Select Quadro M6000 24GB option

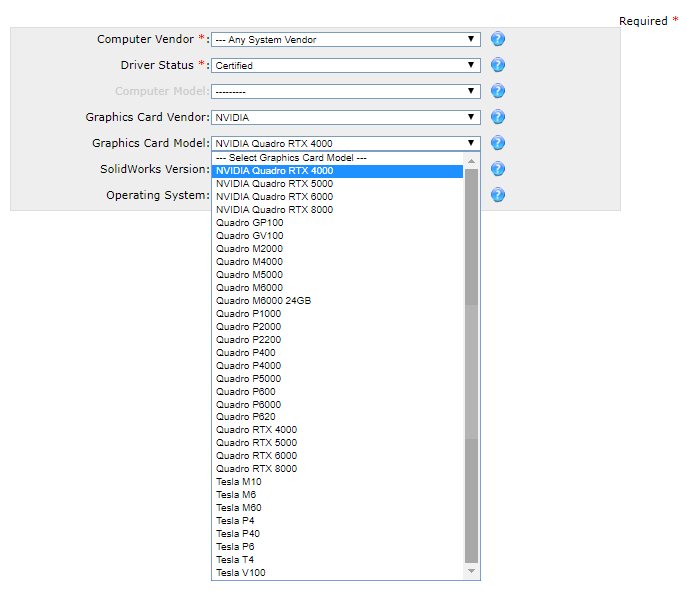tap(263, 301)
